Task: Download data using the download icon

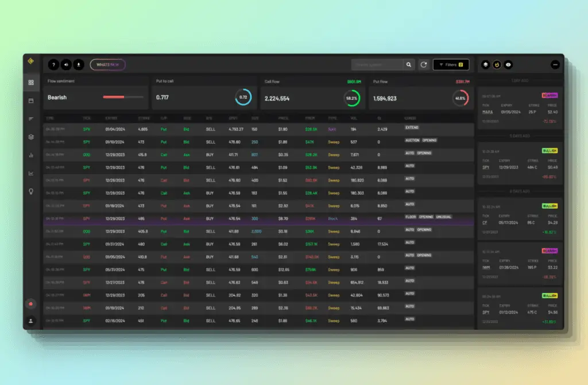Action: [x=78, y=65]
